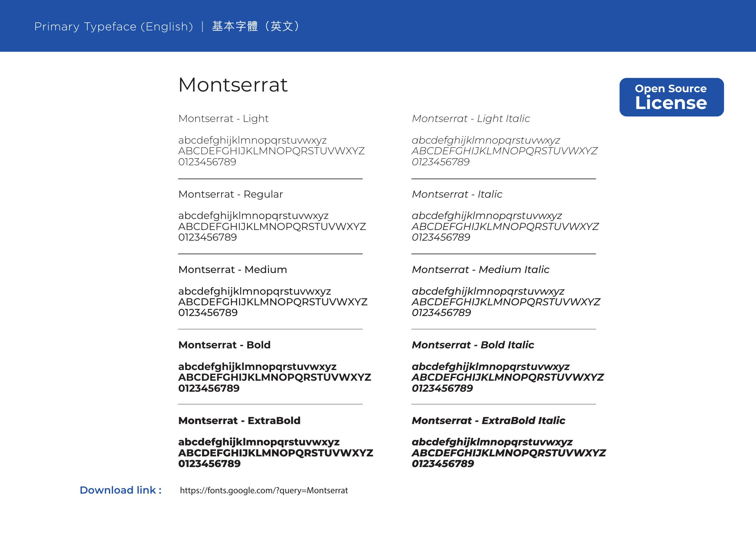Click the ExtraBold Italic lowercase alphabet sample
The image size is (756, 535).
pyautogui.click(x=492, y=442)
